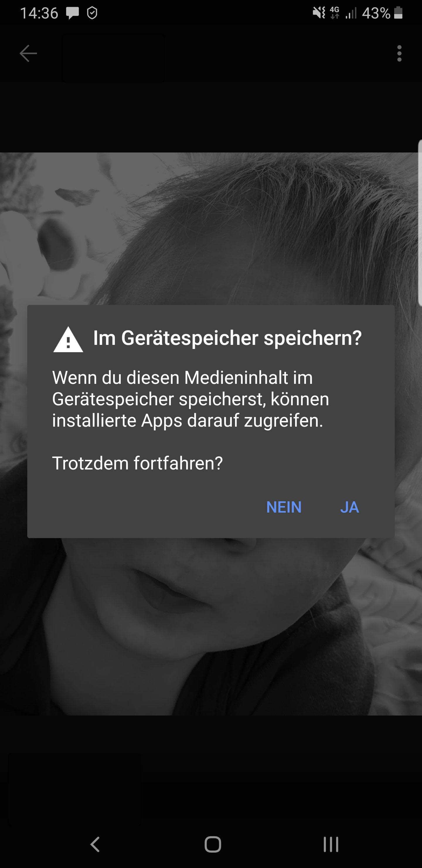The image size is (422, 868).
Task: Open the three-dot overflow menu
Action: click(x=399, y=53)
